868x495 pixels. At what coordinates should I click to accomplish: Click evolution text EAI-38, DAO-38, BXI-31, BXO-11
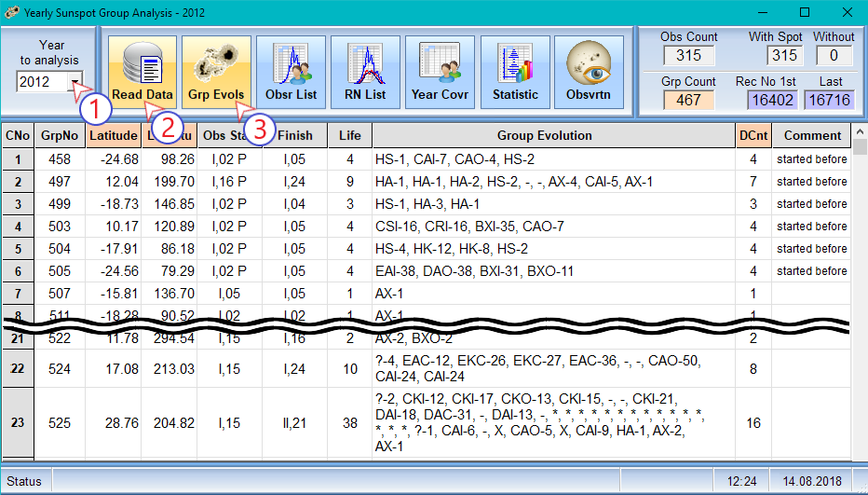(x=474, y=271)
